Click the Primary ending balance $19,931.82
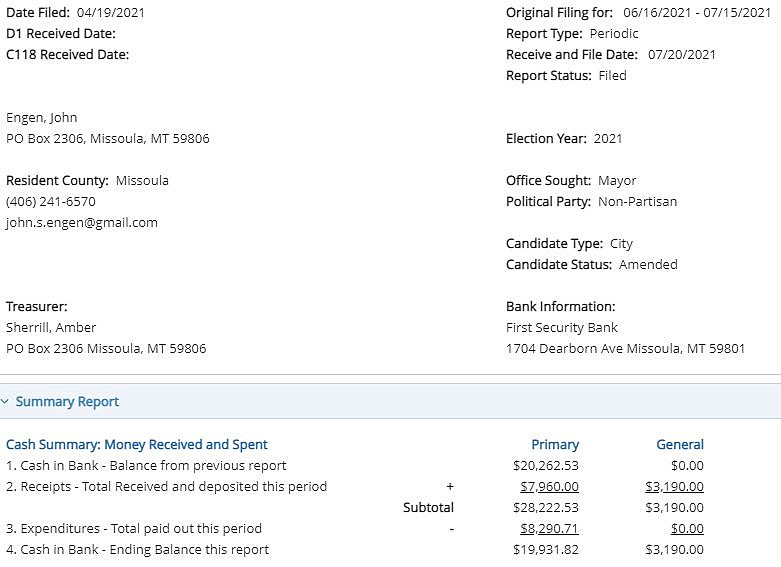The width and height of the screenshot is (781, 567). [x=546, y=550]
